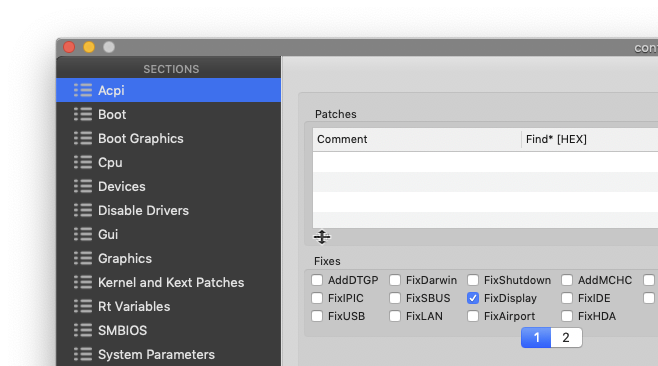Viewport: 658px width, 366px height.
Task: Click the list icon beside Rt Variables
Action: point(83,306)
